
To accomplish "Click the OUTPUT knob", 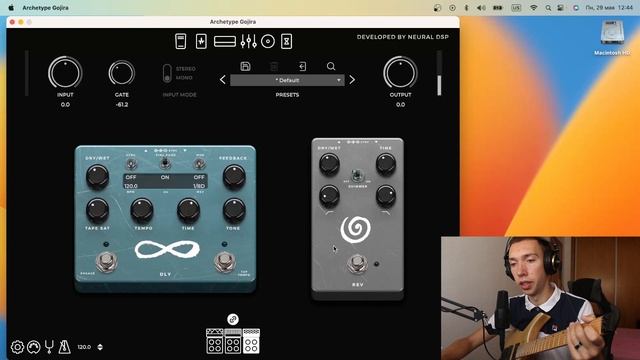I will [400, 73].
